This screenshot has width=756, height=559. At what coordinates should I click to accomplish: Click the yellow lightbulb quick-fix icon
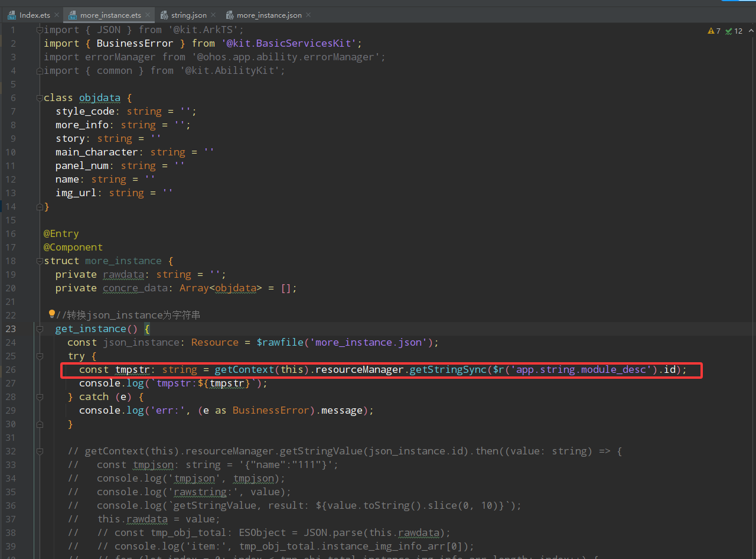pyautogui.click(x=51, y=314)
